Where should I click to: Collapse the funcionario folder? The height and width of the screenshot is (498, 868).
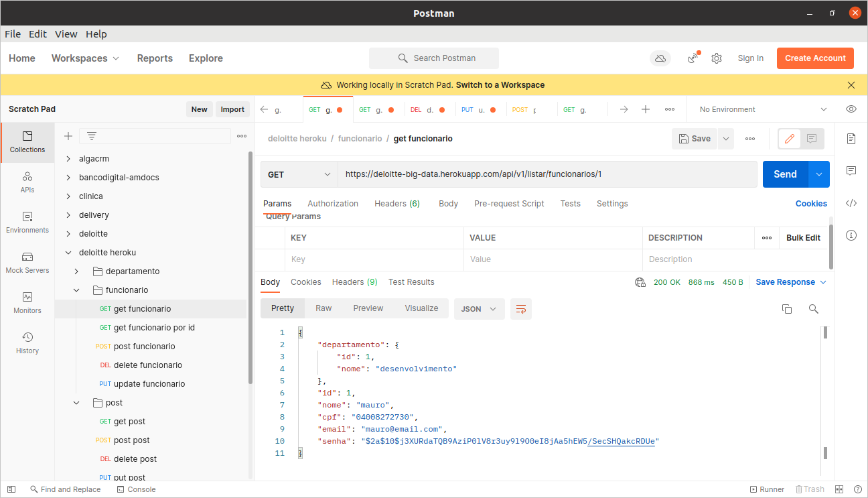tap(76, 290)
